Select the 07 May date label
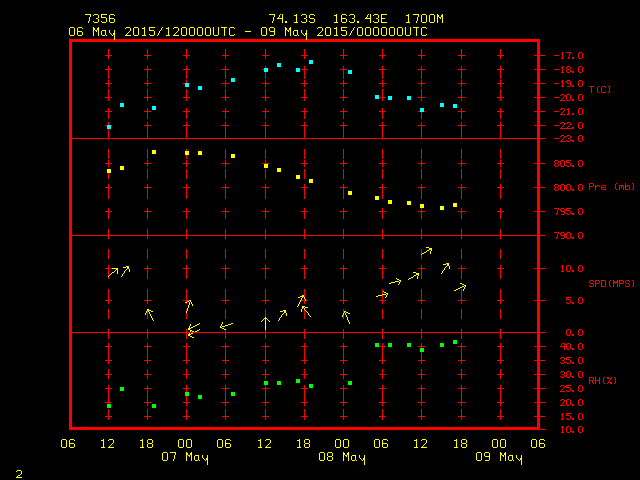640x480 pixels. coord(184,458)
